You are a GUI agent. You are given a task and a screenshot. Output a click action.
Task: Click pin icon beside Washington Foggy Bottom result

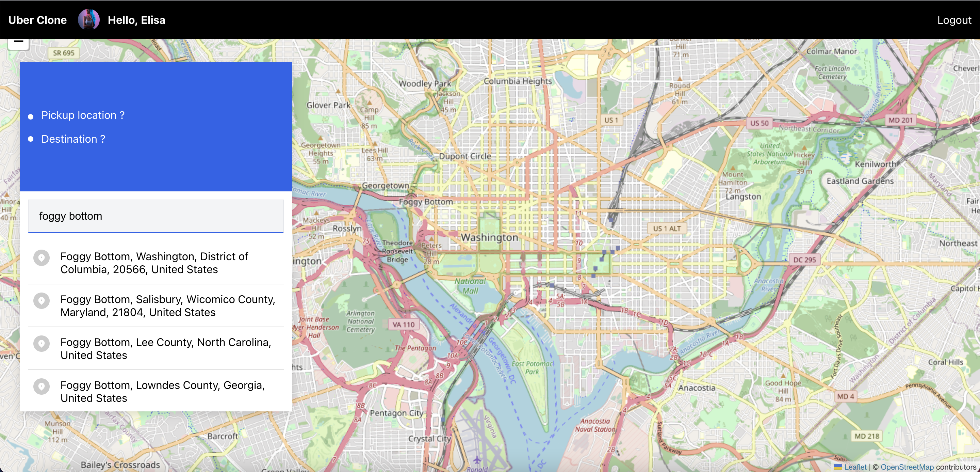pyautogui.click(x=42, y=258)
